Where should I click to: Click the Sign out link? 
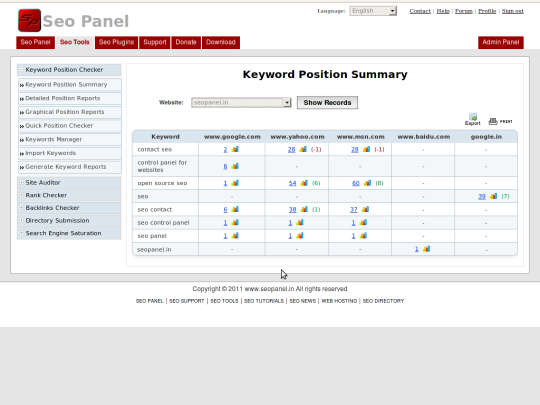pyautogui.click(x=513, y=11)
